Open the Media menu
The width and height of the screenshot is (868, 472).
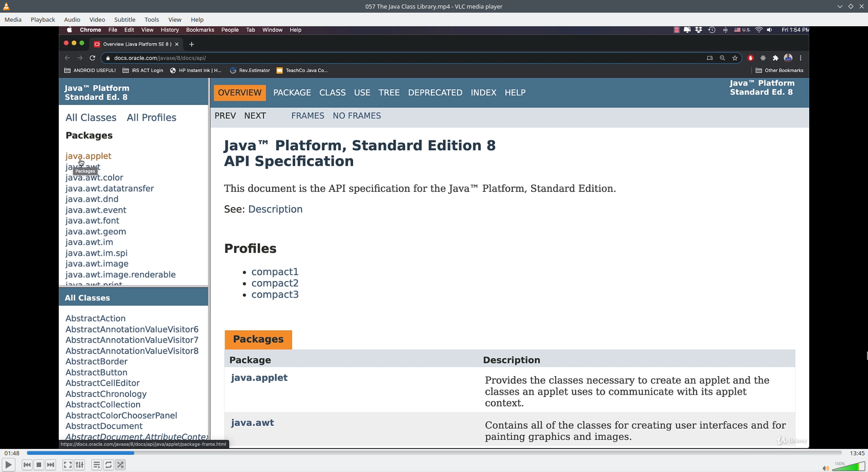click(x=13, y=19)
